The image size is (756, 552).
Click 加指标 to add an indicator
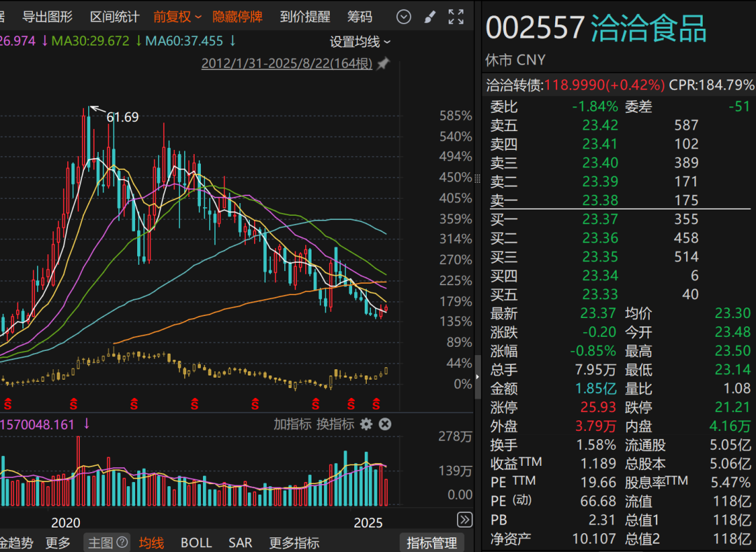(x=292, y=424)
